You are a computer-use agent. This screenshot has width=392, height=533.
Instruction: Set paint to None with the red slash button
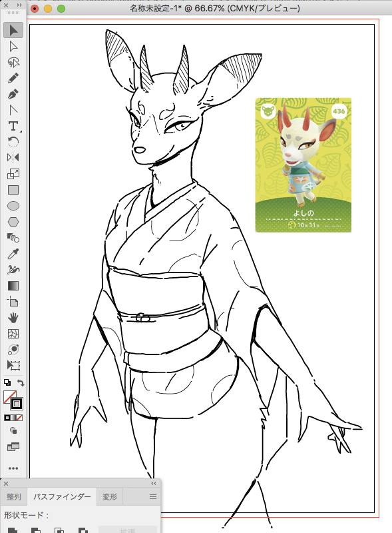(20, 418)
